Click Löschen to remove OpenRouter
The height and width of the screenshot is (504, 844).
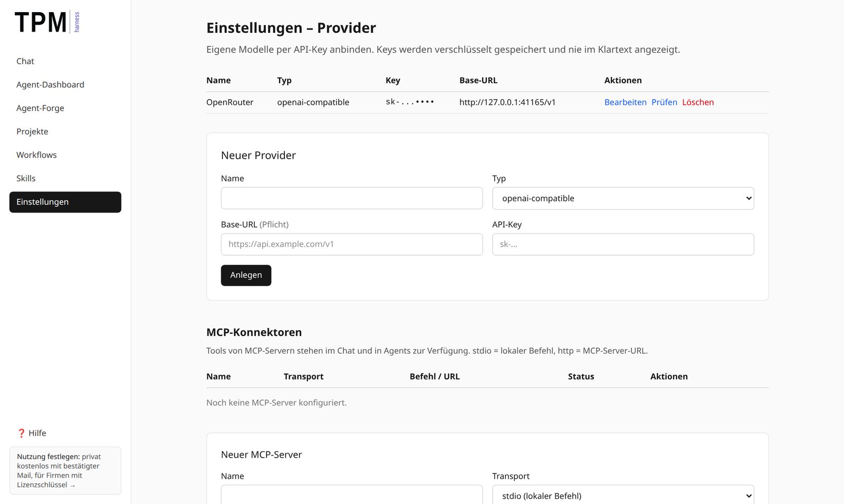tap(698, 102)
